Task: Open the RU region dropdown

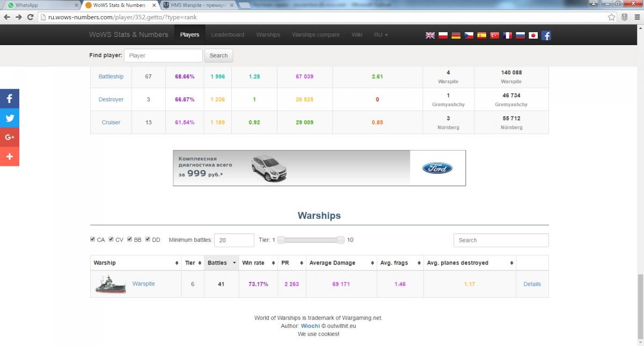Action: (x=381, y=34)
